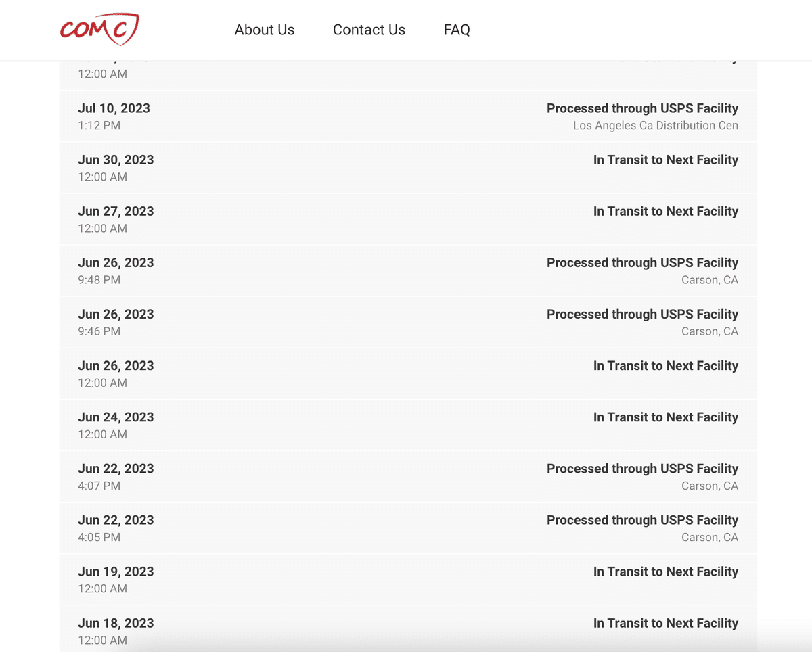Open the About Us page
The height and width of the screenshot is (652, 812).
pyautogui.click(x=265, y=30)
